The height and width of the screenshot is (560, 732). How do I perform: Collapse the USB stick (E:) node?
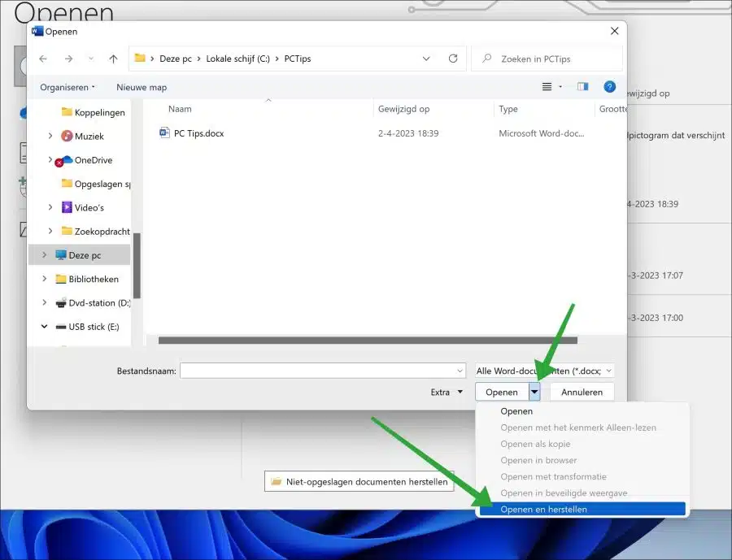(x=44, y=326)
